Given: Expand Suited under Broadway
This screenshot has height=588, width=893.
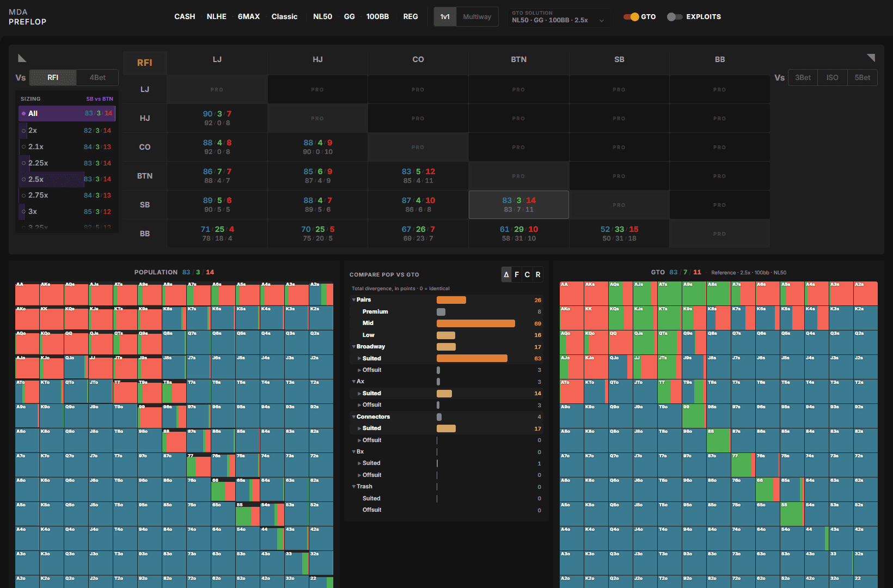Looking at the screenshot, I should pyautogui.click(x=359, y=359).
